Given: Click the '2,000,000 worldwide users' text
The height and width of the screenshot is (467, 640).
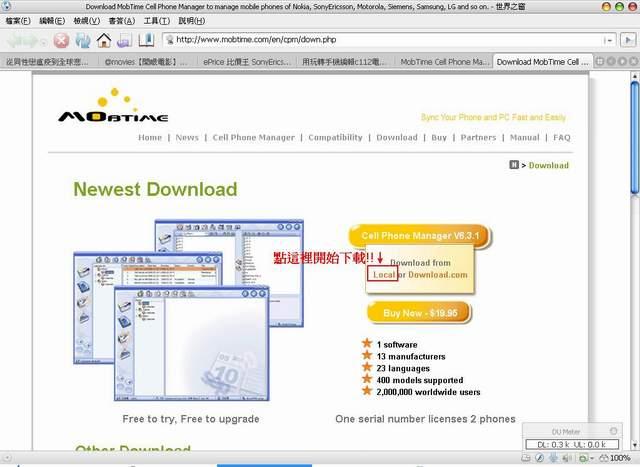Looking at the screenshot, I should 428,392.
